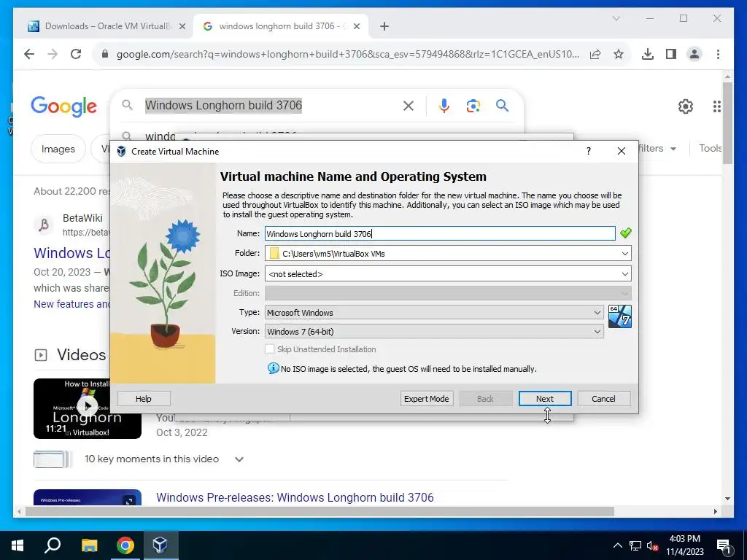Open a new Chrome tab

coord(384,26)
